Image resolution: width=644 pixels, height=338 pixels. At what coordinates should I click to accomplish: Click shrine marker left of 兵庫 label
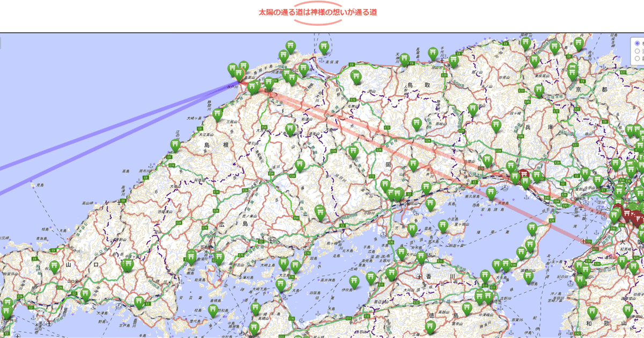click(495, 126)
